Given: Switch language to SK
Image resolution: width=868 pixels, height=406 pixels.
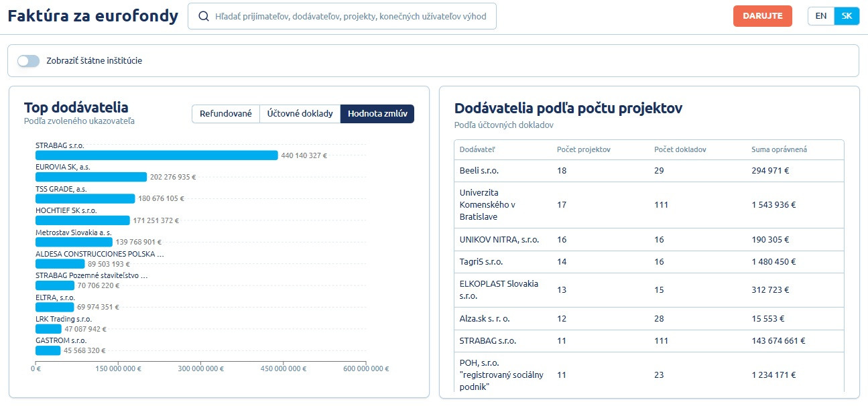Looking at the screenshot, I should coord(847,16).
